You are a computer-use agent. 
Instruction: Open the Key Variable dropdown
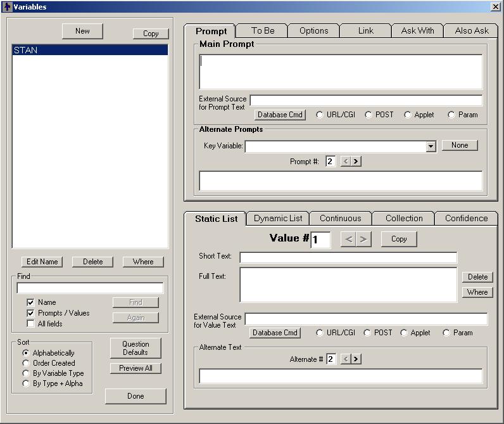point(431,146)
